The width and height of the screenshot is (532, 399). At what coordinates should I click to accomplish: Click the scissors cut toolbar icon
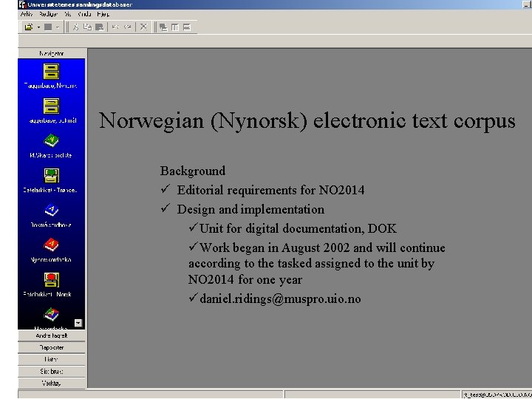coord(75,27)
